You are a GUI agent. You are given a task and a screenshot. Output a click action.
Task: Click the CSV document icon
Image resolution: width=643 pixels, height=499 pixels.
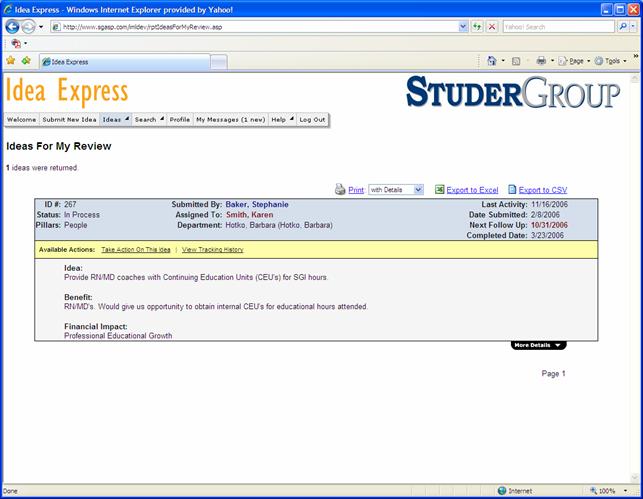[512, 189]
